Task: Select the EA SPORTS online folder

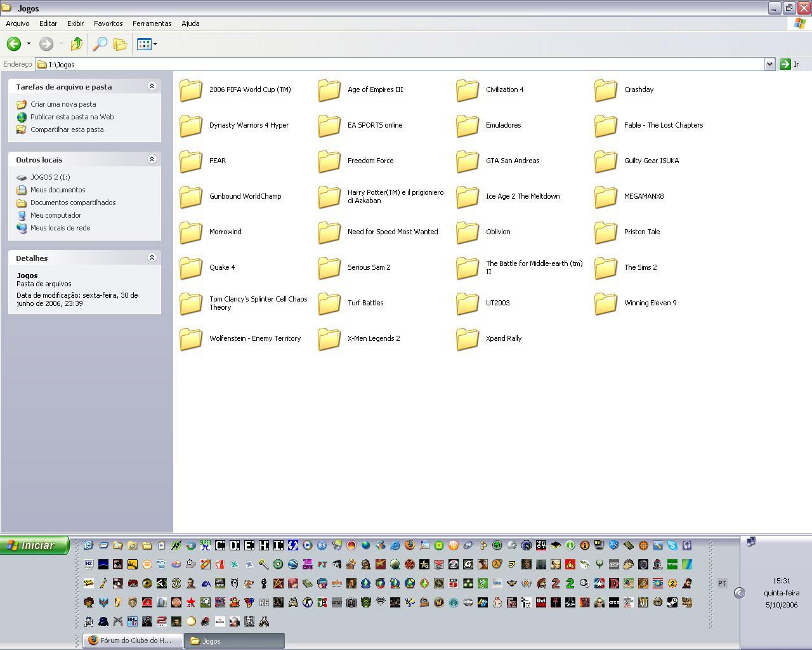Action: click(361, 126)
